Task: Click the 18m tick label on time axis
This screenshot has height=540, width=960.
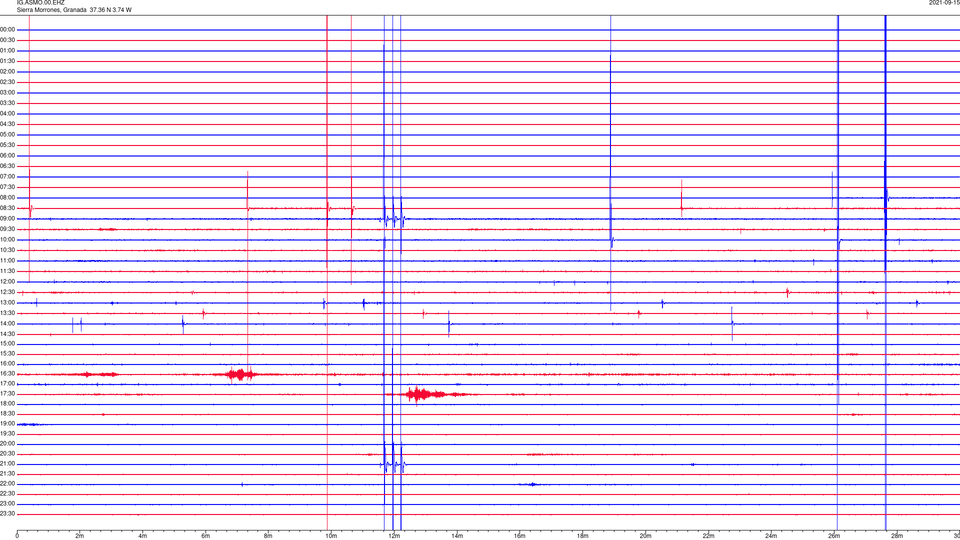Action: click(x=582, y=536)
